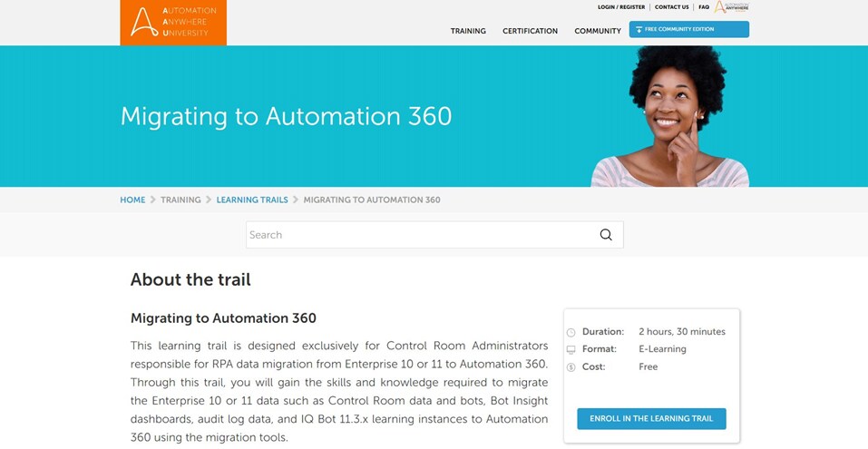868x449 pixels.
Task: Open the Community menu
Action: tap(598, 31)
